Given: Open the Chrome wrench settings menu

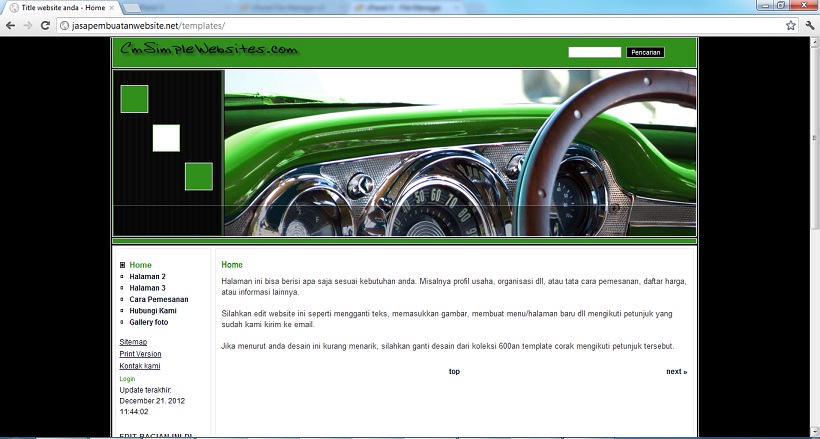Looking at the screenshot, I should (x=810, y=25).
